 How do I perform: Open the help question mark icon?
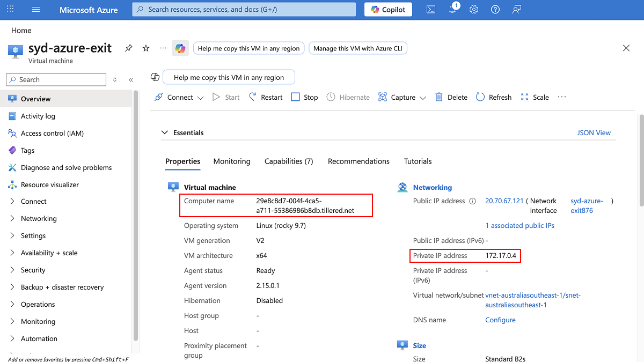point(495,9)
